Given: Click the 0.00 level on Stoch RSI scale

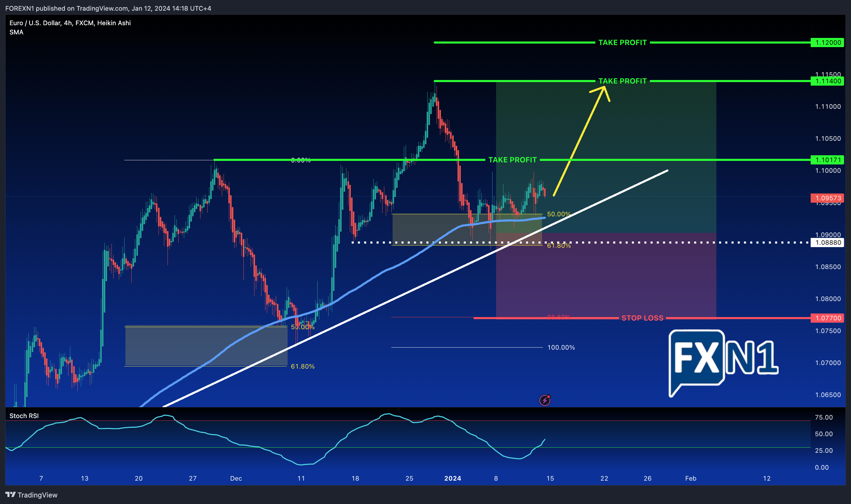Looking at the screenshot, I should coord(822,467).
